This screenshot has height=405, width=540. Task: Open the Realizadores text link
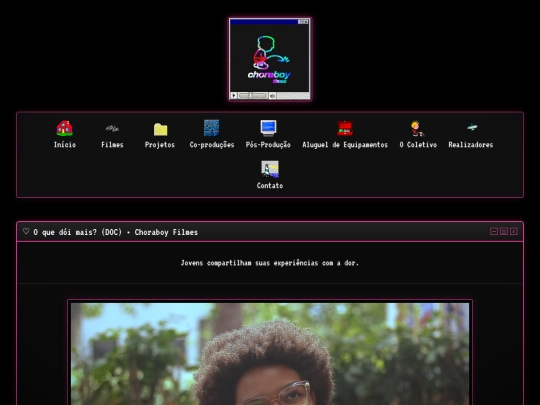[x=471, y=145]
